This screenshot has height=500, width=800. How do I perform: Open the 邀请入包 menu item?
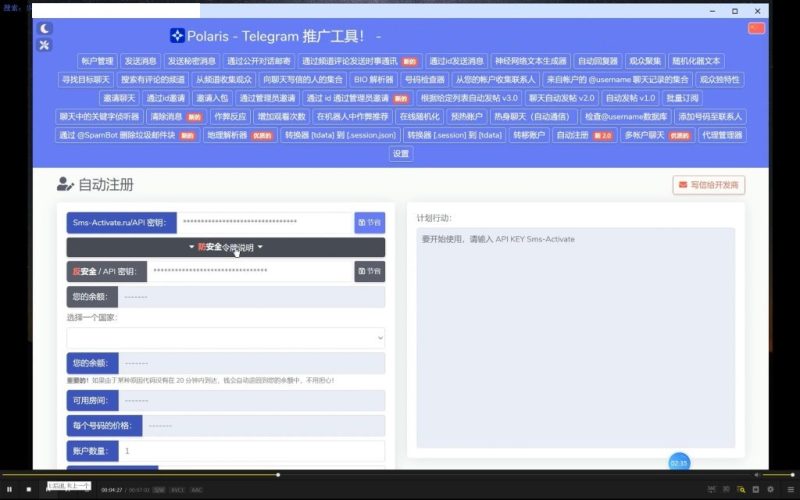pos(212,98)
